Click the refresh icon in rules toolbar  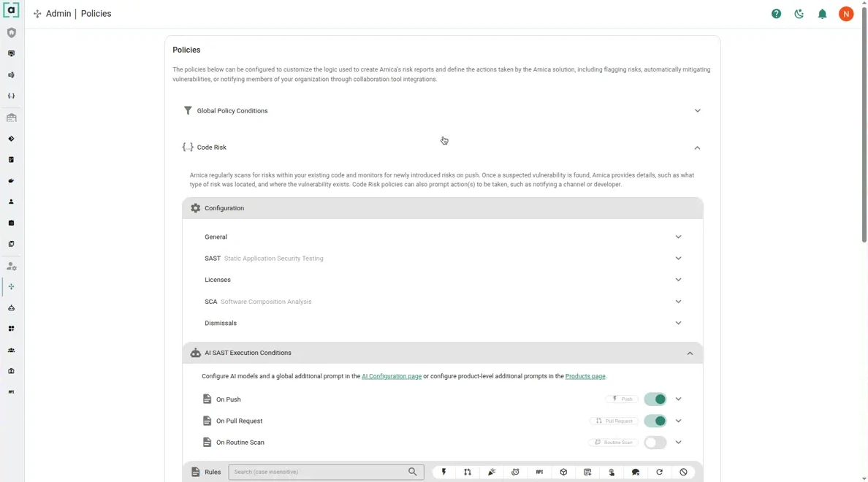point(659,473)
